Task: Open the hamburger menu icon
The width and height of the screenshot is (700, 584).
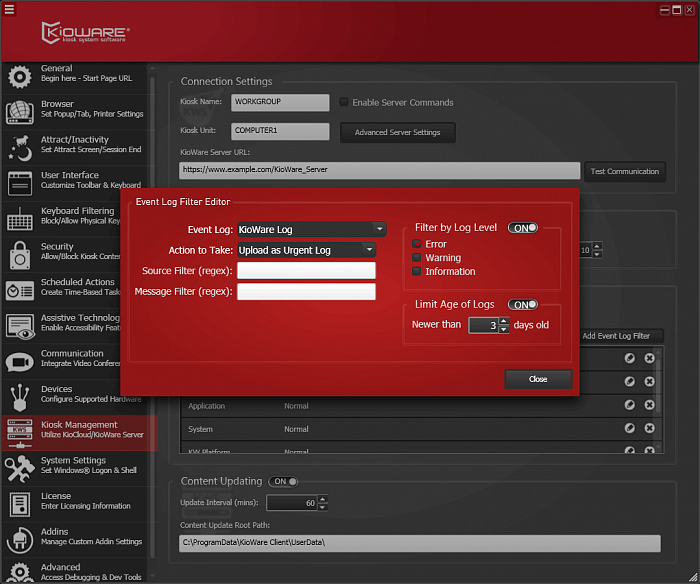Action: (9, 9)
